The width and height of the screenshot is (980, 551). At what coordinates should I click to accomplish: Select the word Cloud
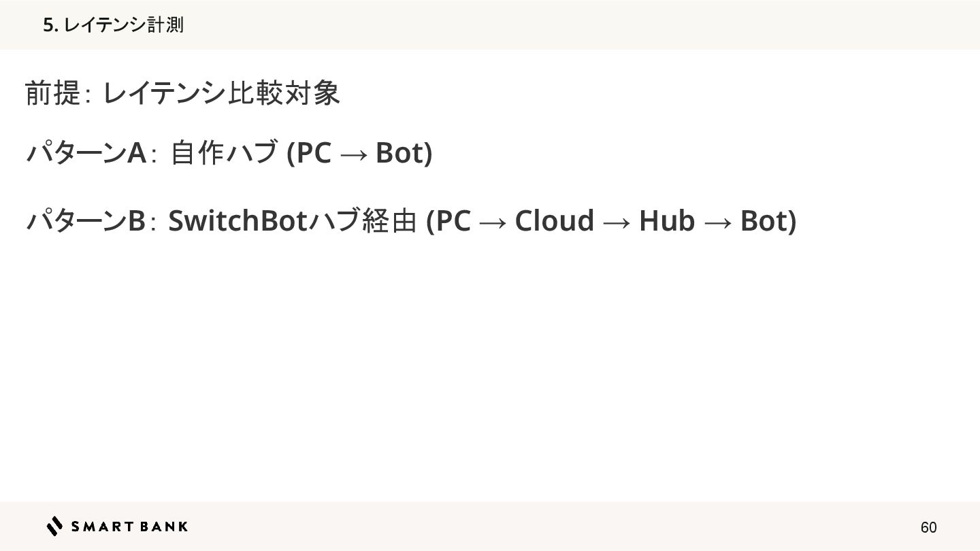(x=554, y=221)
